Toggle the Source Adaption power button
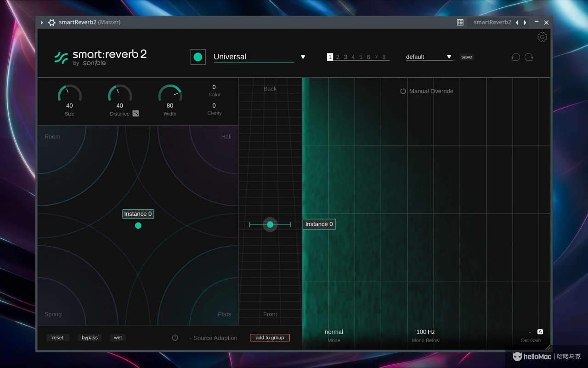Image resolution: width=588 pixels, height=368 pixels. (175, 338)
